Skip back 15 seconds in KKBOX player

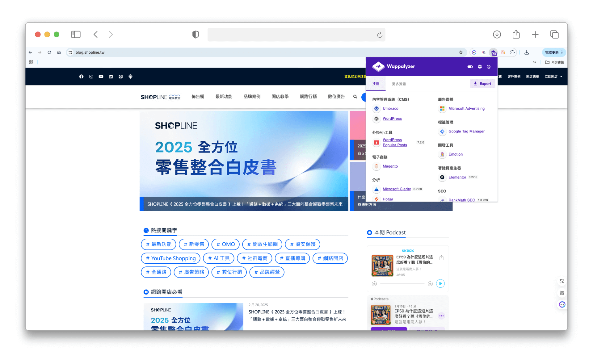tap(374, 283)
